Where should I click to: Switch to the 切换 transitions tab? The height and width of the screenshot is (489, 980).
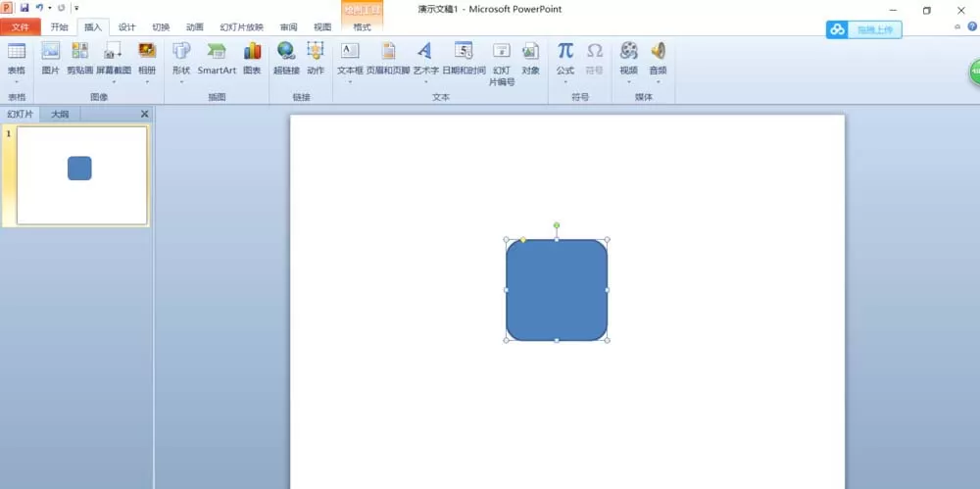pos(161,26)
